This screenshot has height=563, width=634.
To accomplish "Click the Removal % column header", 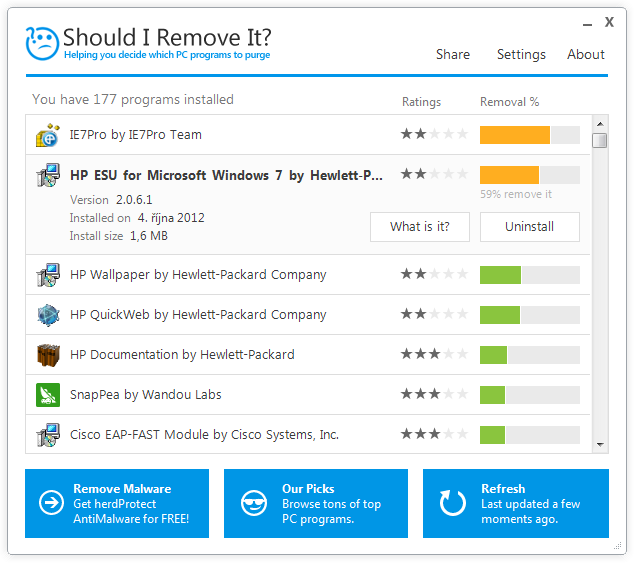I will pyautogui.click(x=509, y=102).
